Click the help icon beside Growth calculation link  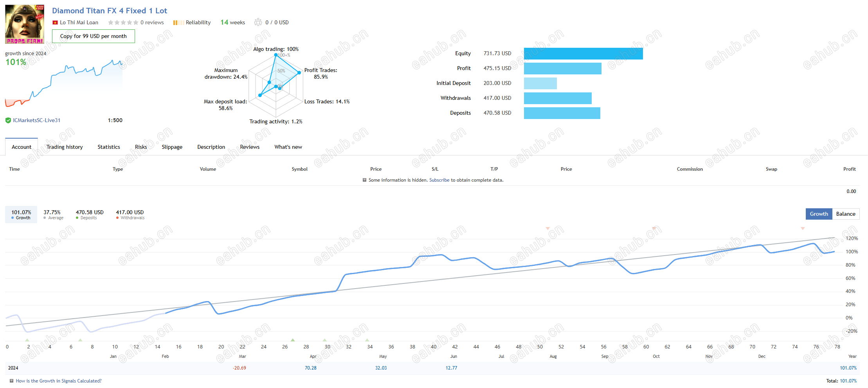[12, 381]
